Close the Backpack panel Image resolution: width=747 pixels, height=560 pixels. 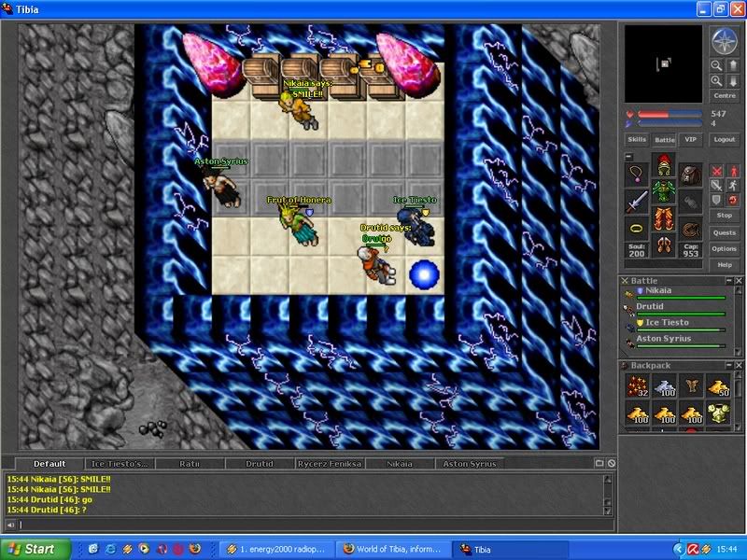click(x=739, y=365)
